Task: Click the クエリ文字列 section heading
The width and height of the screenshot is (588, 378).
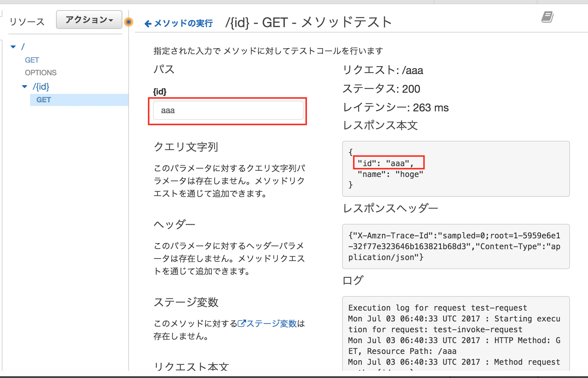Action: [186, 147]
